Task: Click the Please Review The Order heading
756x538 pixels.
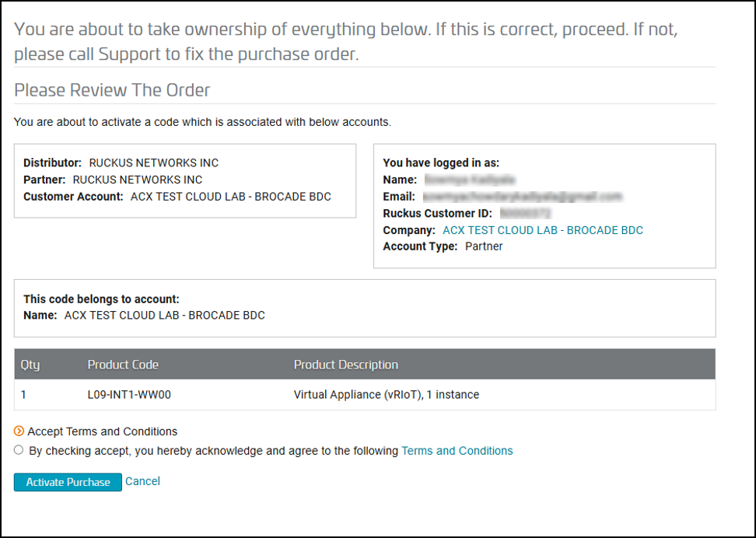Action: [112, 90]
